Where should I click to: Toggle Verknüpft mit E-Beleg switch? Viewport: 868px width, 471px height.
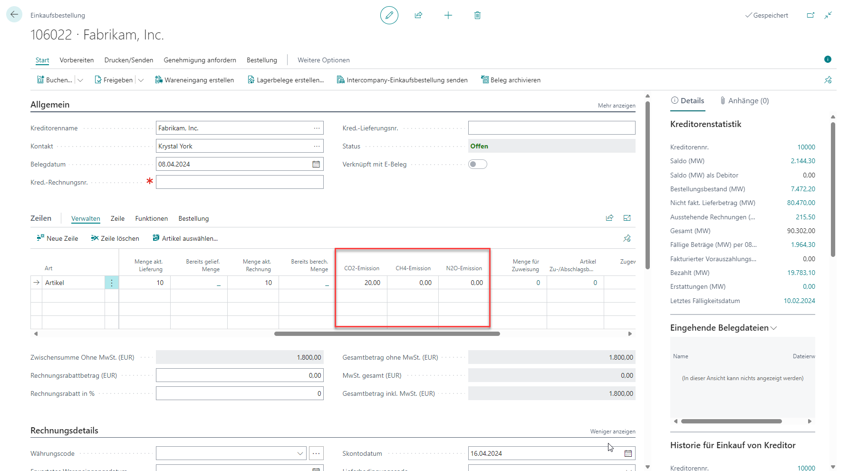pos(478,164)
